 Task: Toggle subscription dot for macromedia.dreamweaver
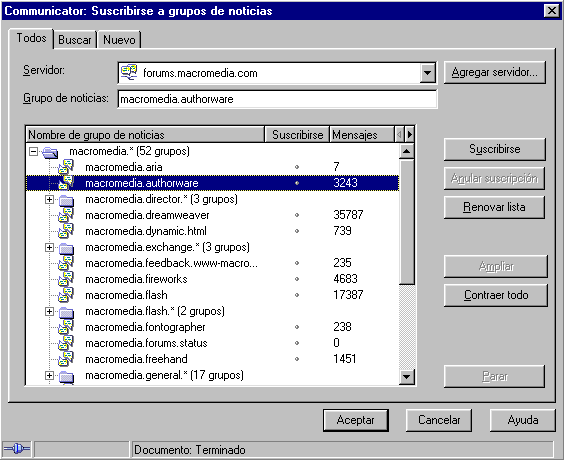coord(297,215)
